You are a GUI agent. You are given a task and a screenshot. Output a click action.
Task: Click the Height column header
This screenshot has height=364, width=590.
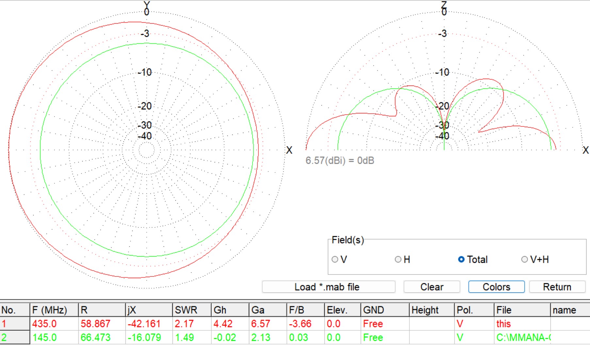[x=432, y=310]
